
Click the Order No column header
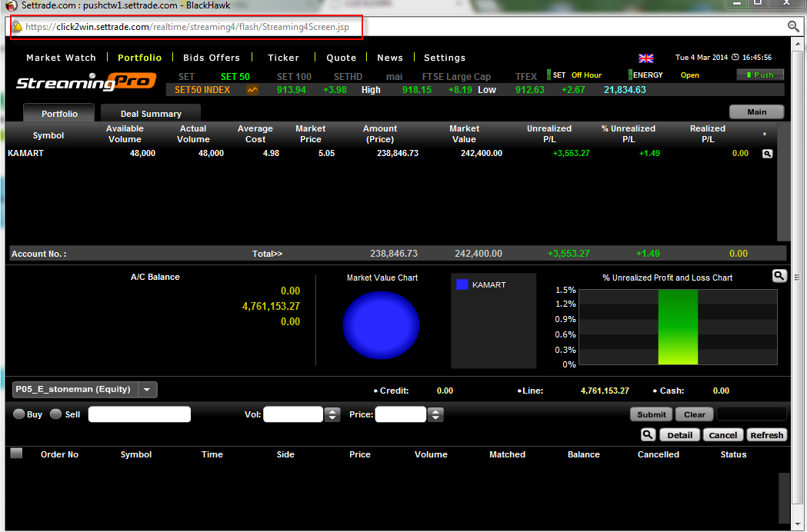[60, 454]
